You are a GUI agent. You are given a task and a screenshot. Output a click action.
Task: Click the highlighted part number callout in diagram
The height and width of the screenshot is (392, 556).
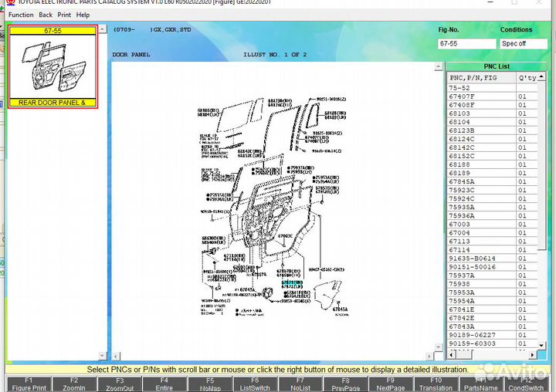coord(292,283)
